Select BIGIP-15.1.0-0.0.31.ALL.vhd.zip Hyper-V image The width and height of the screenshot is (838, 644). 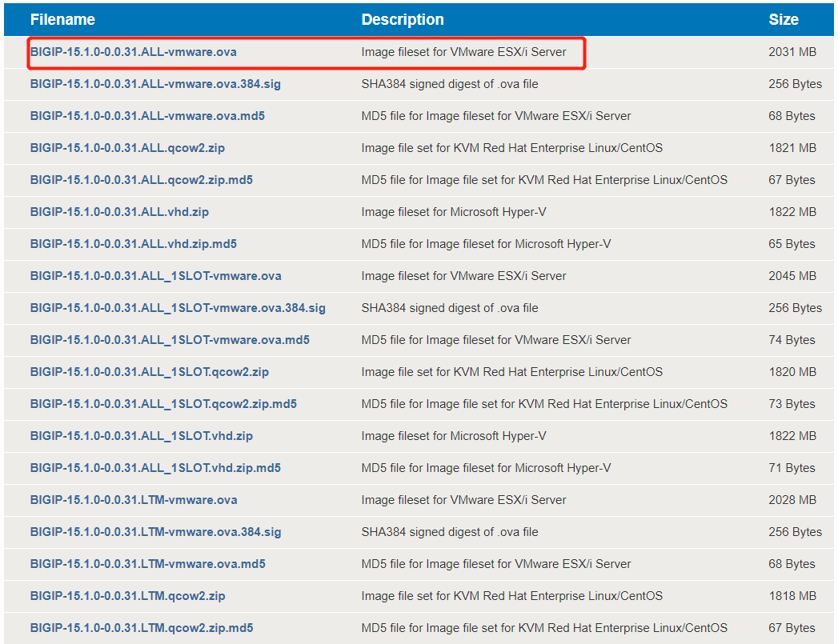[x=120, y=212]
